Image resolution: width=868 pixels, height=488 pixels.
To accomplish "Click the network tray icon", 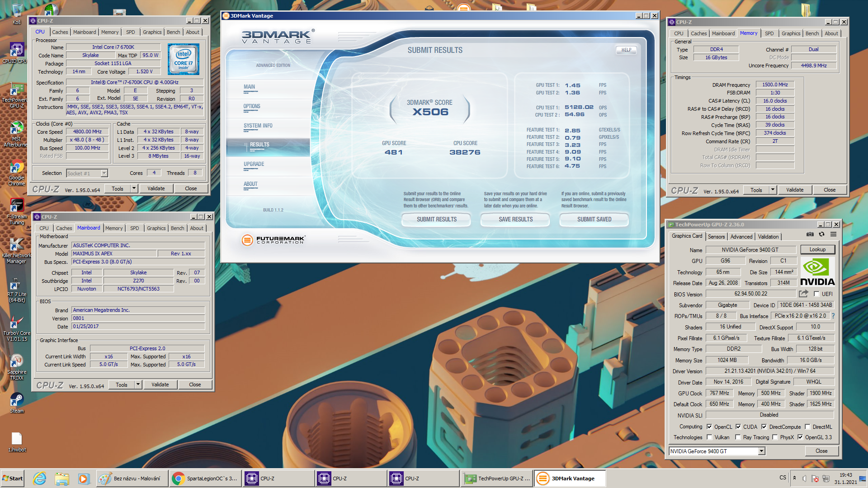I will point(826,479).
